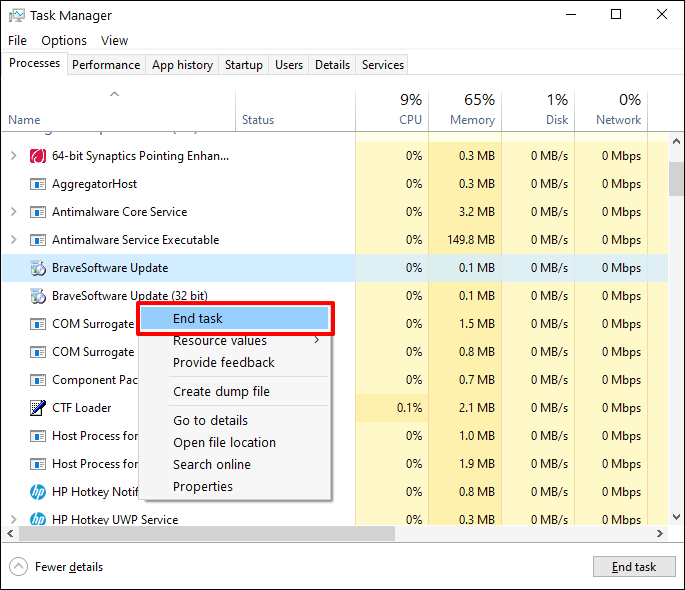Click the Fewer details circle arrow icon
685x590 pixels.
pos(18,567)
